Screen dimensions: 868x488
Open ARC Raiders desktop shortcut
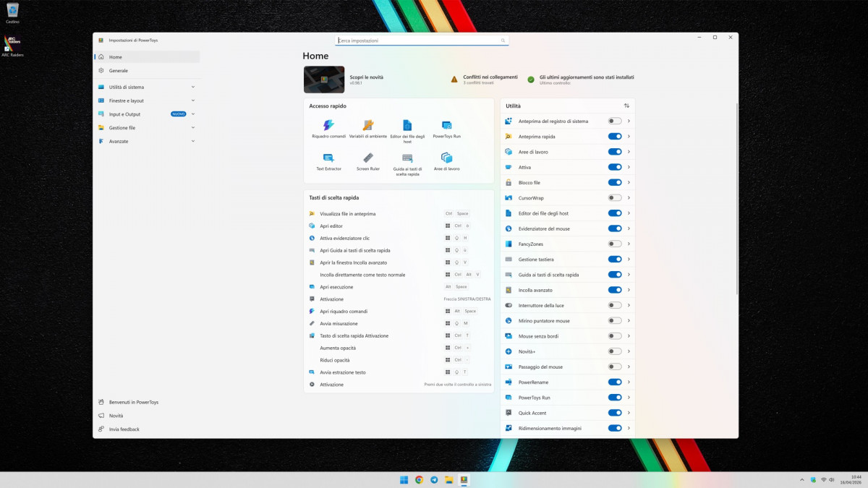[12, 46]
